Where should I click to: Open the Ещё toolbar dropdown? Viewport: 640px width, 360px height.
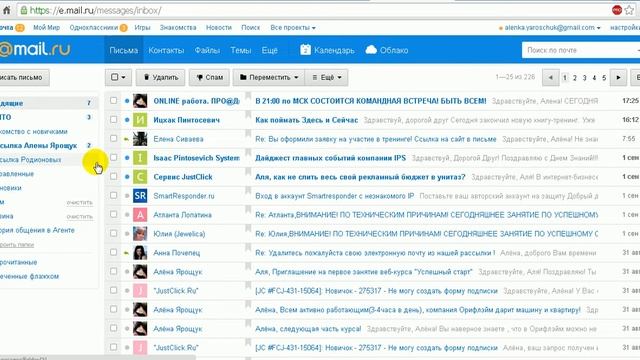(327, 77)
